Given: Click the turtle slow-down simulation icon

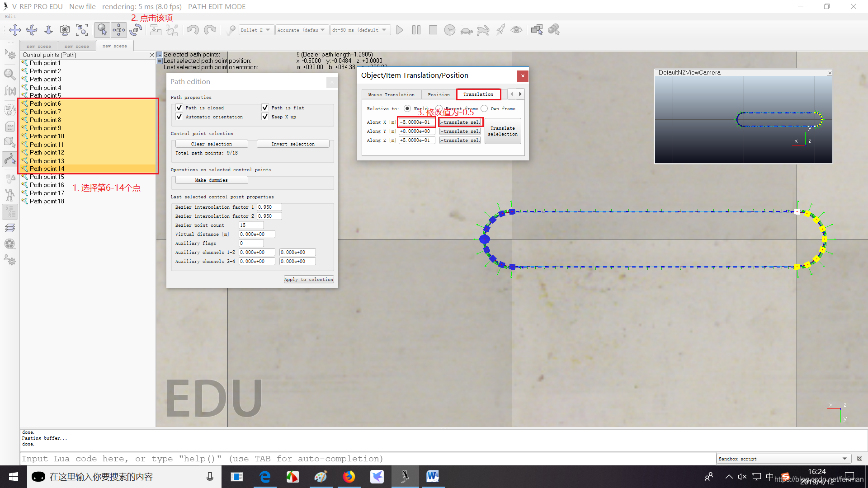Looking at the screenshot, I should 466,30.
